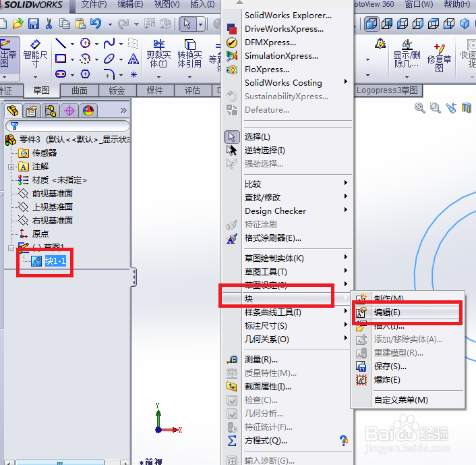Select the Circle sketch tool
Viewport: 476px width, 465px height.
[x=86, y=43]
